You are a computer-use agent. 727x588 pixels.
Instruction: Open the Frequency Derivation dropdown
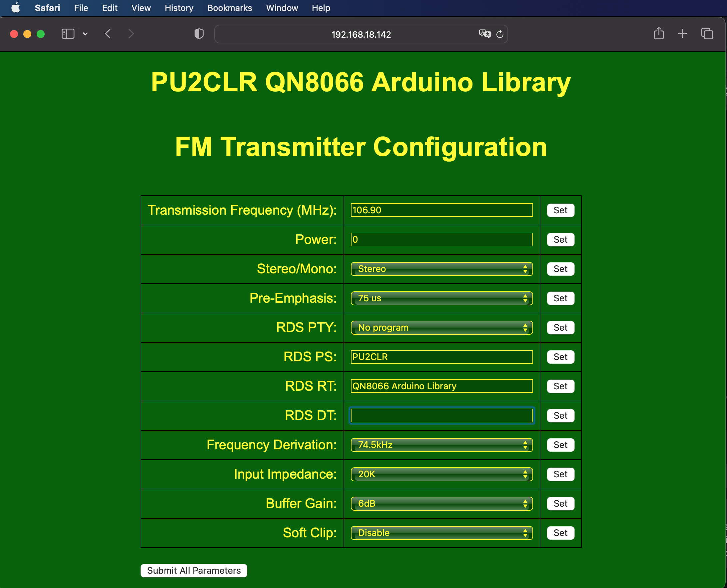pyautogui.click(x=441, y=445)
